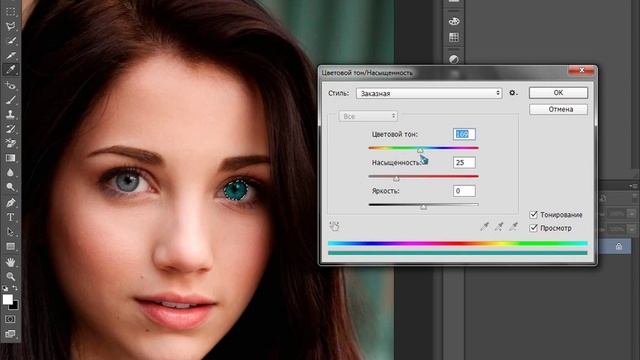The height and width of the screenshot is (360, 640).
Task: Click the Цветовой тон value field
Action: coord(464,134)
